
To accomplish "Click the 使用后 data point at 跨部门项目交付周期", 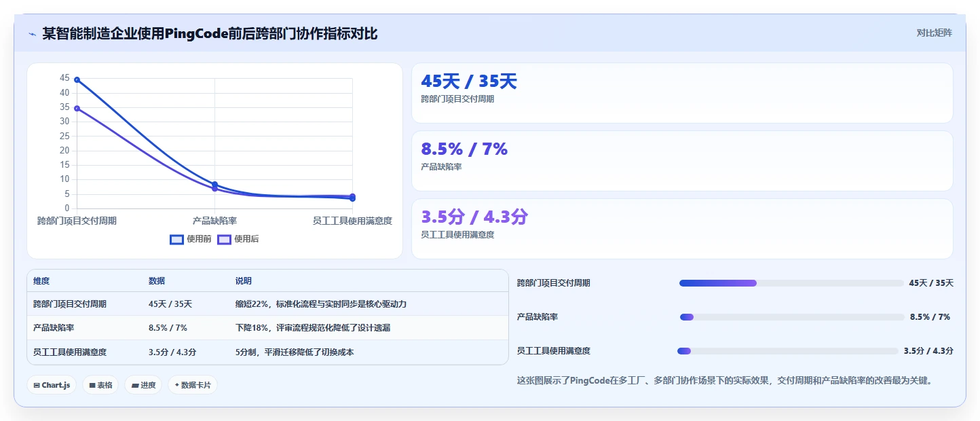I will click(77, 108).
